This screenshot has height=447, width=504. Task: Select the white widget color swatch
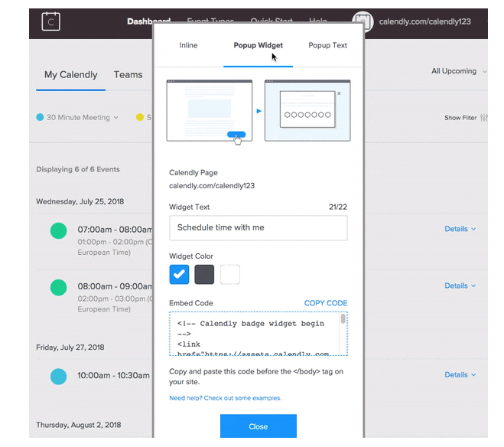tap(230, 274)
